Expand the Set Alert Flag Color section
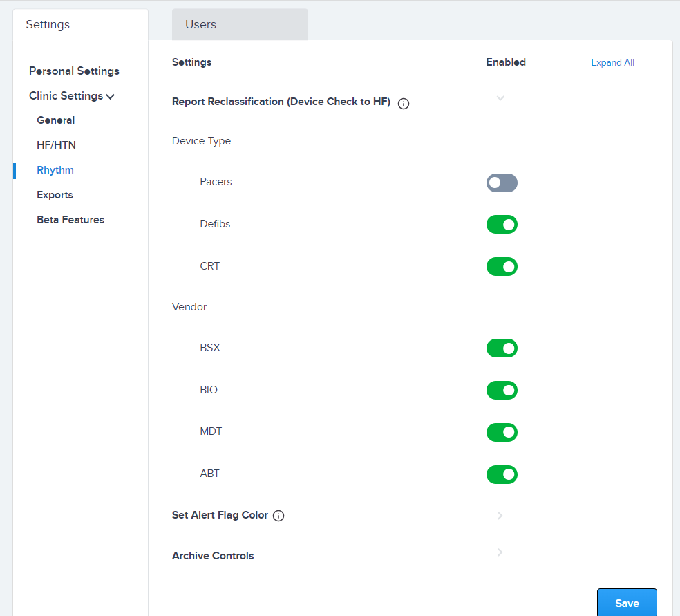 pos(499,515)
